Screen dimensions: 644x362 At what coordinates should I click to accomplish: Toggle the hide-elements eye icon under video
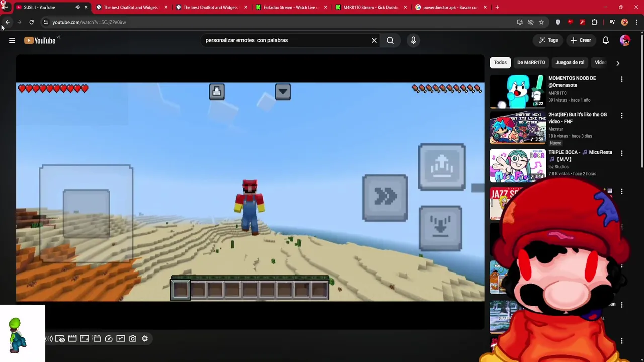coord(60,339)
